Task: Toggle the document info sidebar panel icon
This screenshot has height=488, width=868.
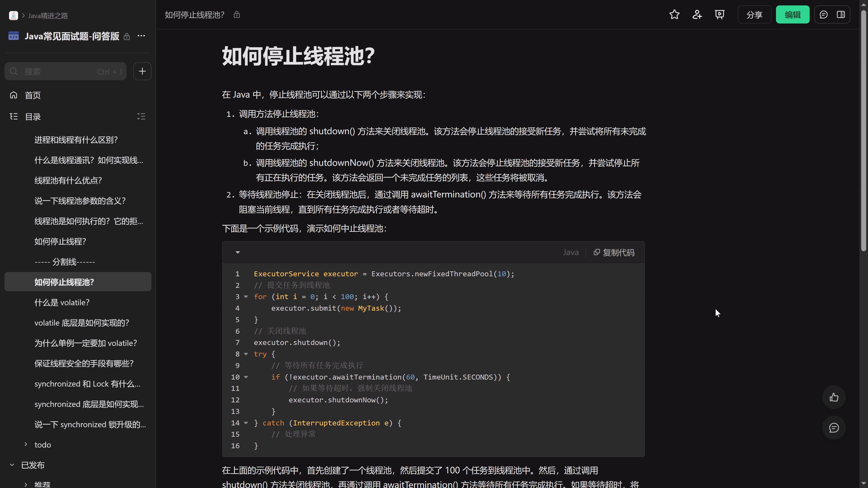Action: click(x=841, y=14)
